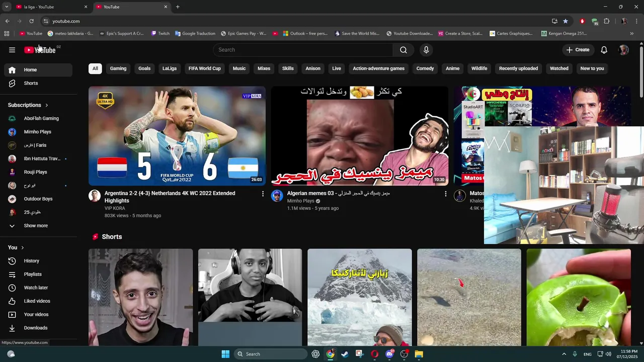The width and height of the screenshot is (644, 362).
Task: Open the tab search dropdown
Action: click(7, 7)
